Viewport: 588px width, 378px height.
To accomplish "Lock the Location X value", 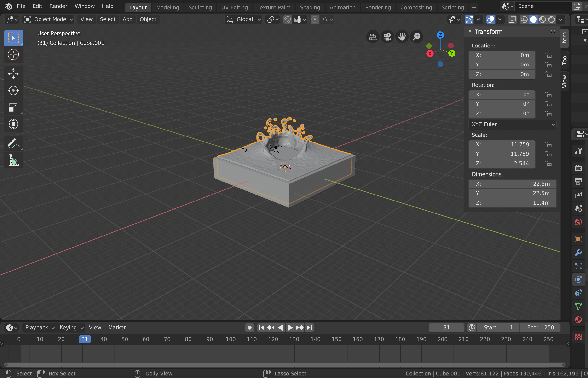I will tap(548, 55).
